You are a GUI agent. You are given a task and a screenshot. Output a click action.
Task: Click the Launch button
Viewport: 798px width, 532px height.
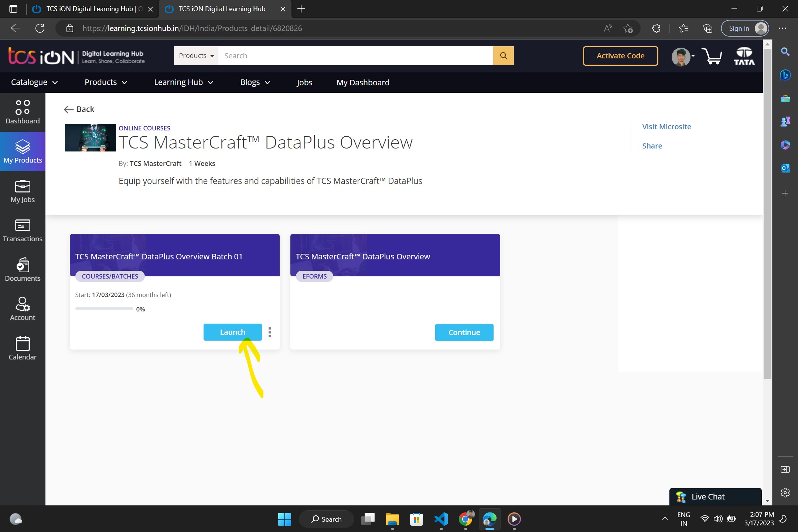(232, 332)
